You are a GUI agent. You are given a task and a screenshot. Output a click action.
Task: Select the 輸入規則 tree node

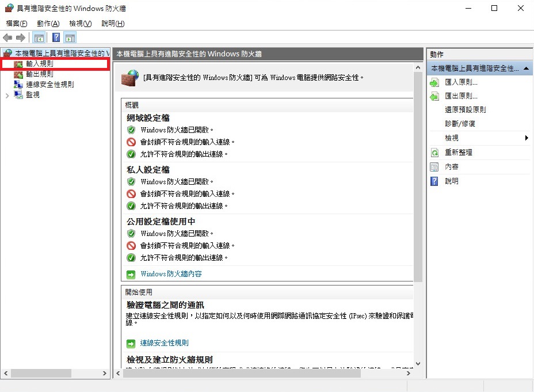40,64
